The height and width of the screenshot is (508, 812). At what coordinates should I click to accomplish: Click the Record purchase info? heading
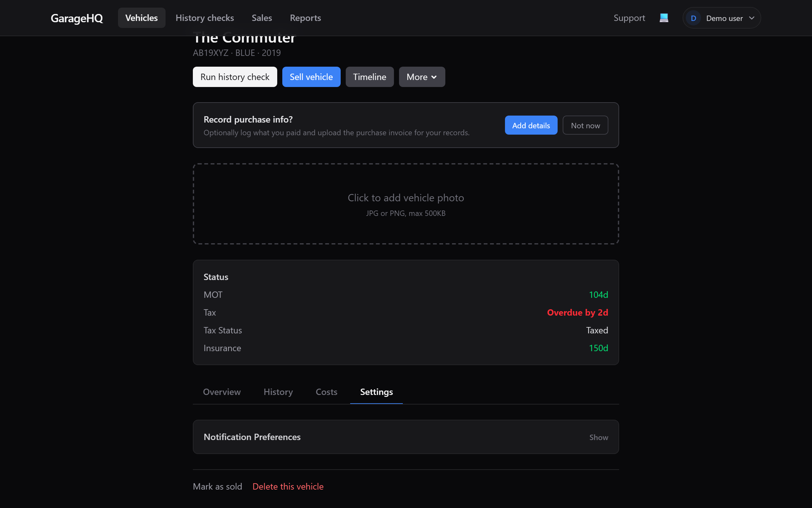(x=248, y=119)
